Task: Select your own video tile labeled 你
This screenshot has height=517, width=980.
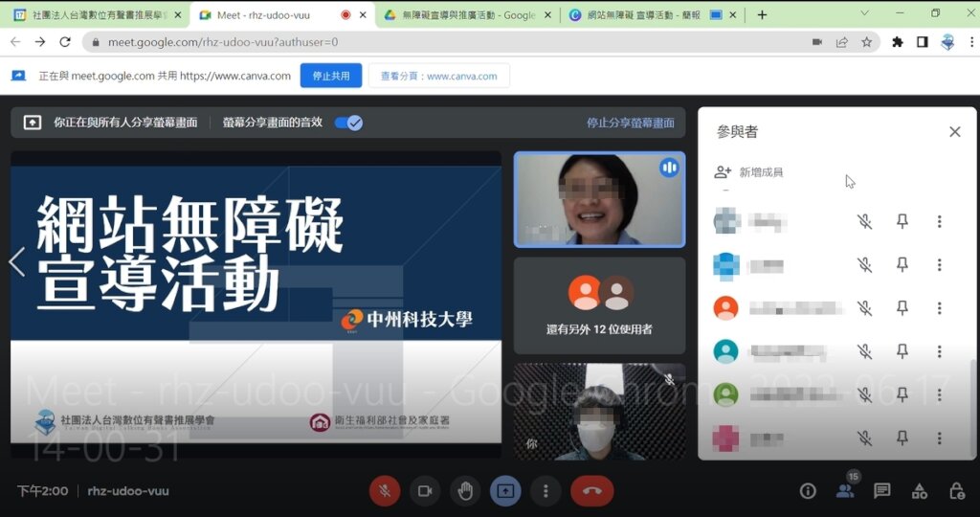Action: (x=599, y=412)
